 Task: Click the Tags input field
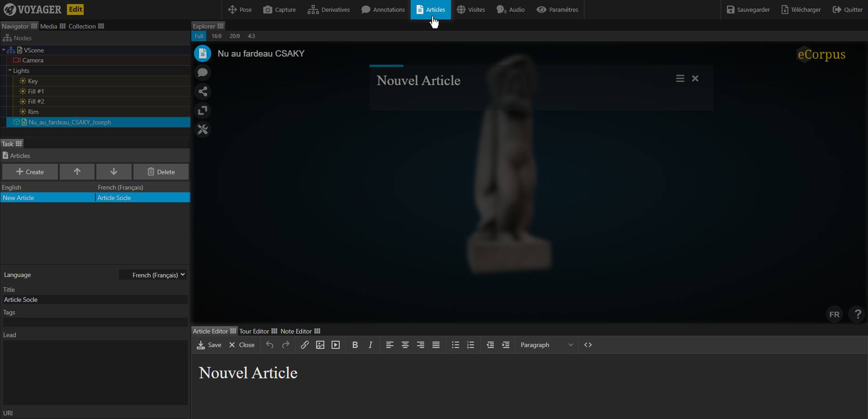coord(95,322)
